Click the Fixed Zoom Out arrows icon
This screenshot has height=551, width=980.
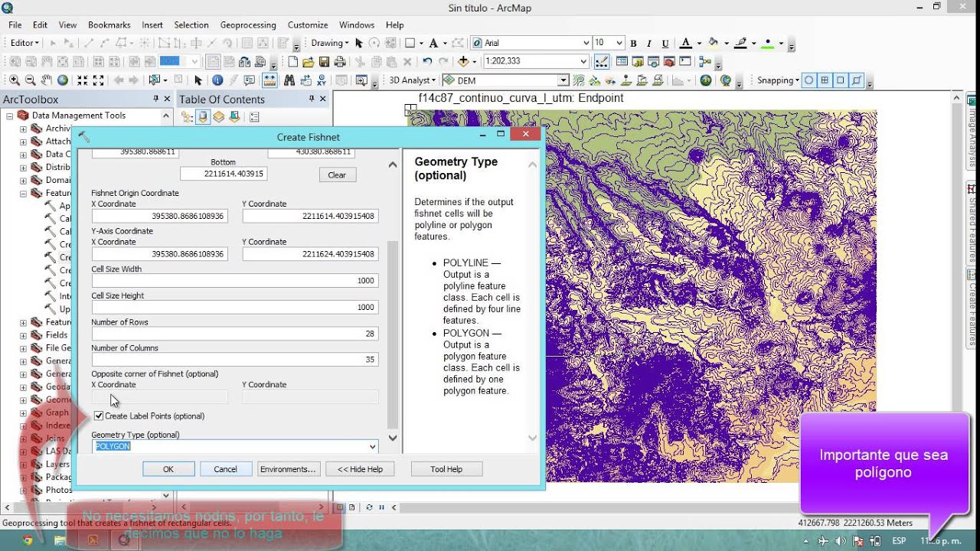[x=98, y=80]
